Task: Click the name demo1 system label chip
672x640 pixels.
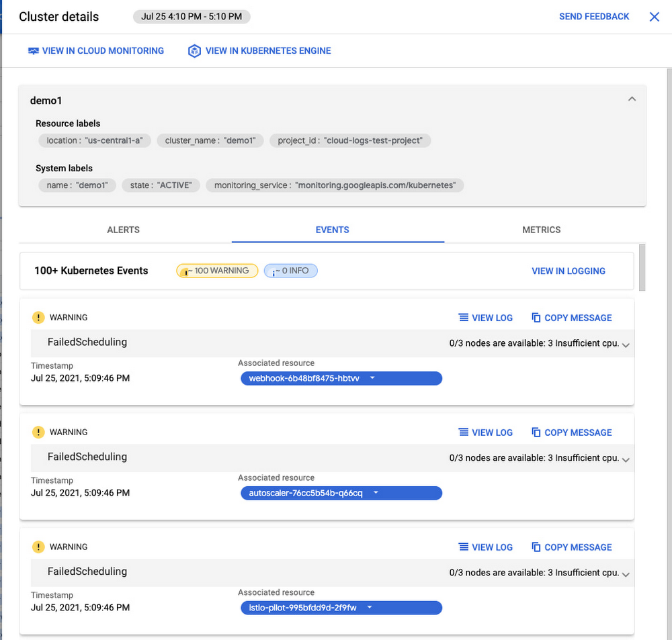Action: pos(77,185)
